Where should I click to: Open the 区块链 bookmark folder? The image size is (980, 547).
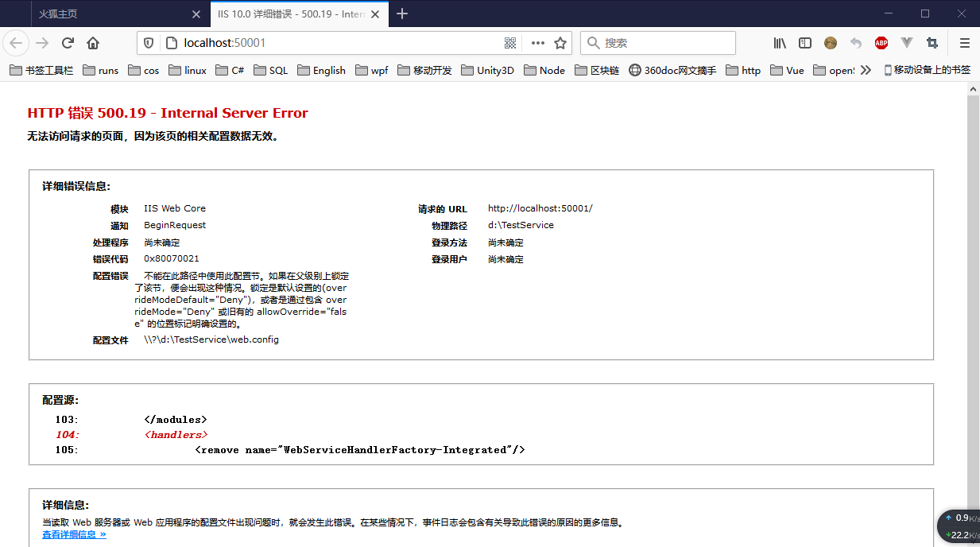tap(597, 70)
